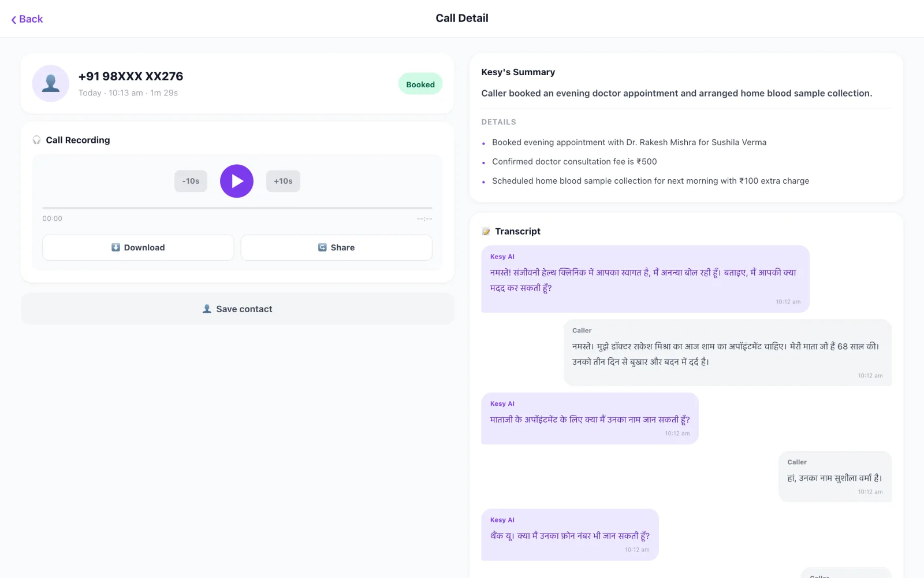Viewport: 924px width, 578px height.
Task: Click the headphone icon beside Call Recording
Action: 37,140
